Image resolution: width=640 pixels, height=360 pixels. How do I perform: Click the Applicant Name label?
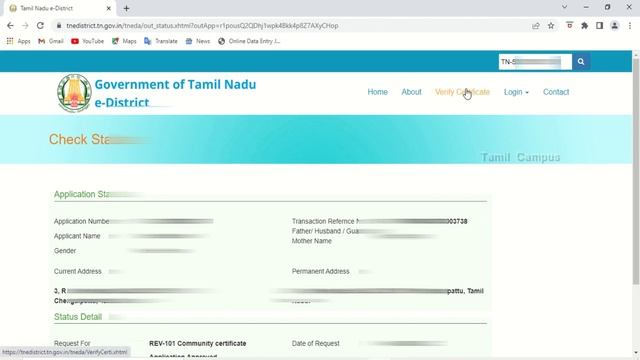point(77,236)
